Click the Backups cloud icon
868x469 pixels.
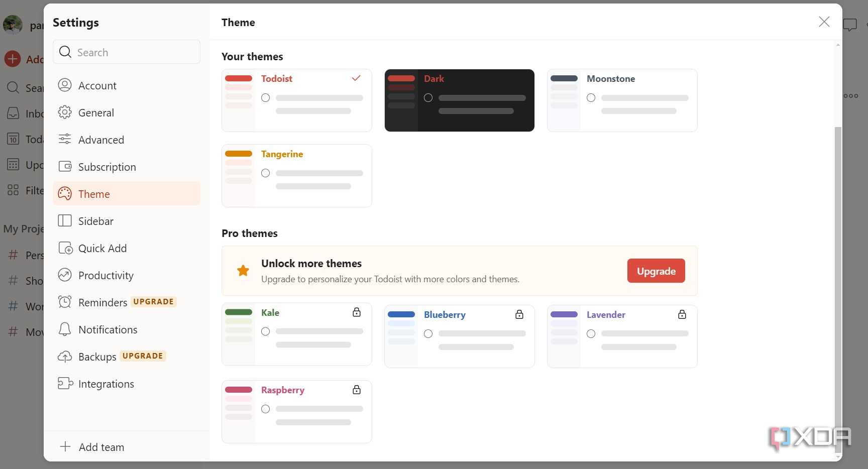click(x=65, y=357)
